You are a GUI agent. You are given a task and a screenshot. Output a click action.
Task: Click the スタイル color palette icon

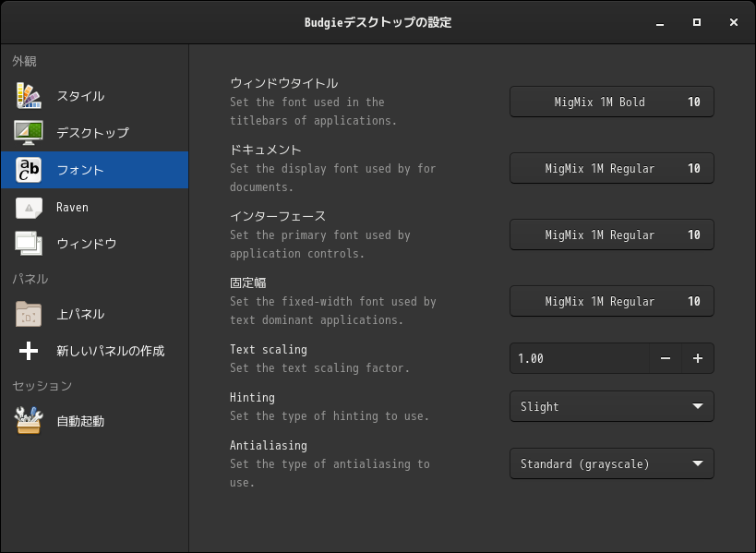[x=29, y=95]
